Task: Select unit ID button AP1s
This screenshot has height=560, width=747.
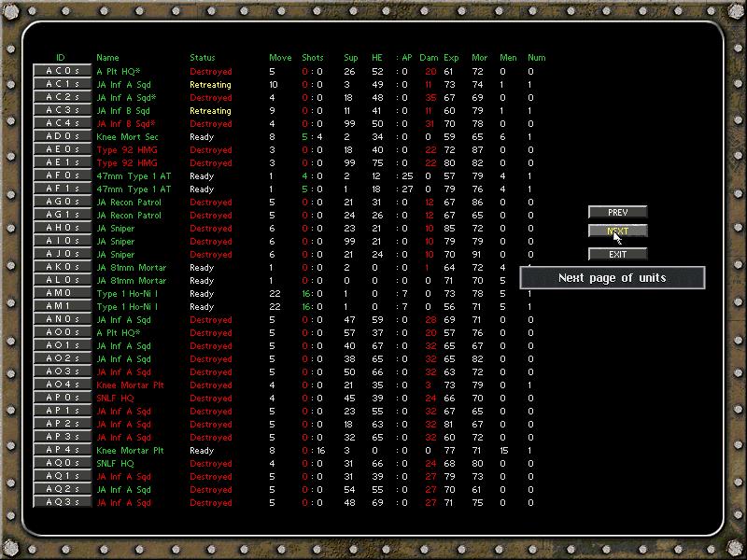Action: click(63, 411)
